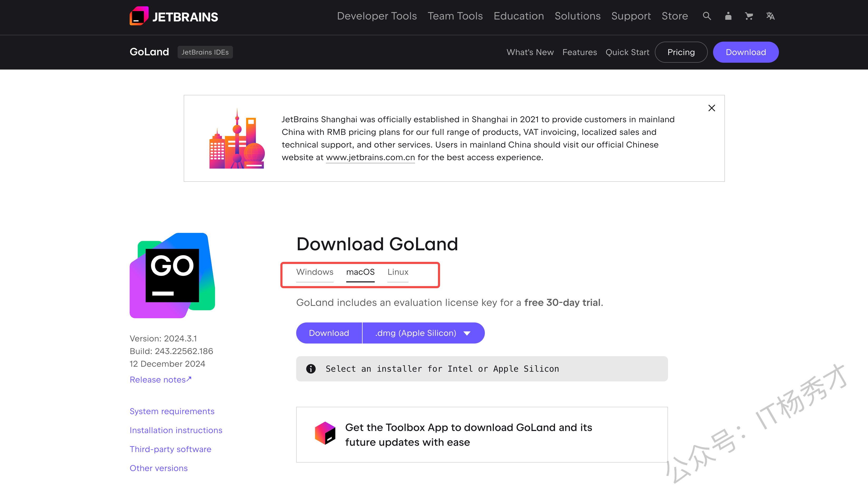Click the 'Download GoLand' heading

(377, 244)
